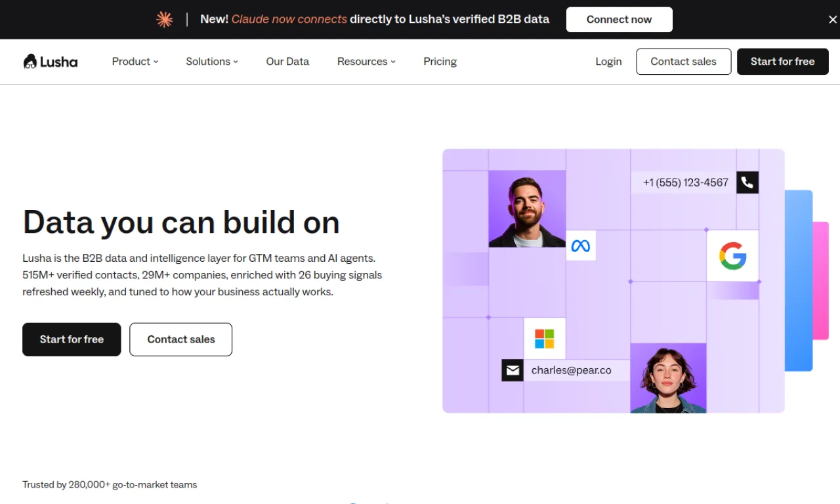Click the bearded man's portrait photo
840x504 pixels.
click(527, 209)
